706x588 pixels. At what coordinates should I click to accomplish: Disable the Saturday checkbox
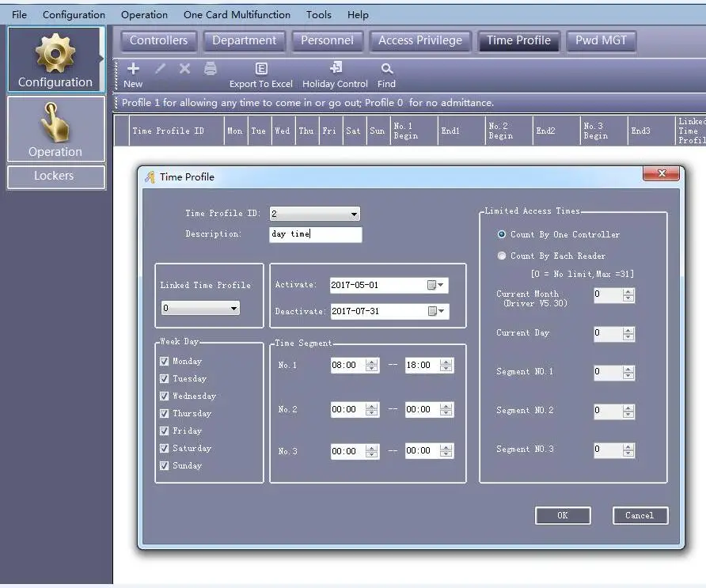pyautogui.click(x=165, y=449)
